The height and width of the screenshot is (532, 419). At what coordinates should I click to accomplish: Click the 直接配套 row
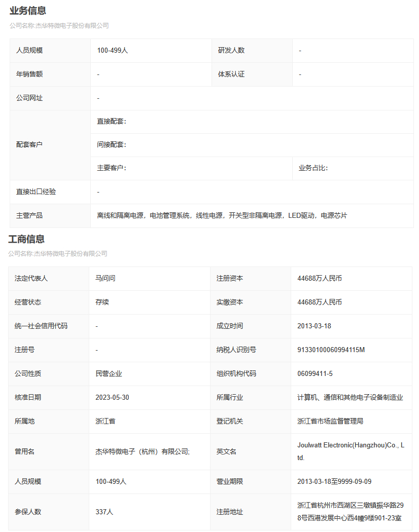[x=252, y=122]
